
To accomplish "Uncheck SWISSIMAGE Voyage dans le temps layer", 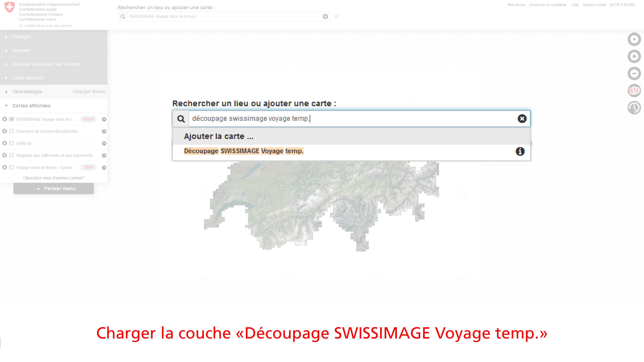I will [x=11, y=119].
